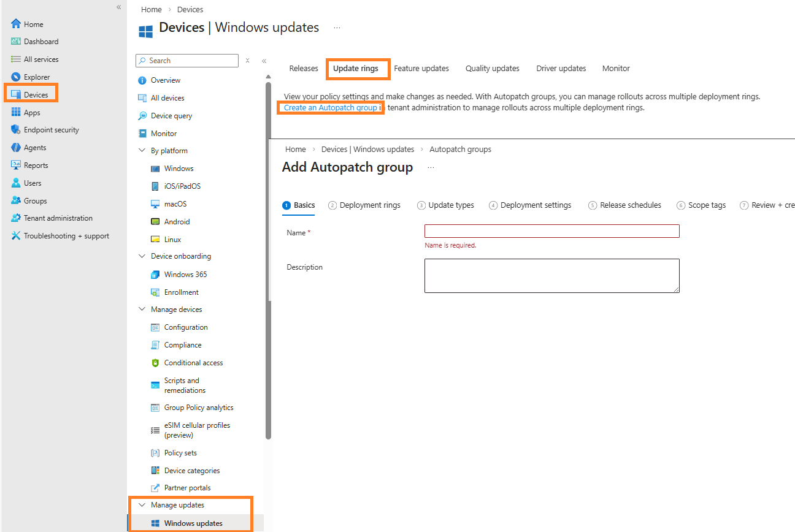
Task: Open the Windows 365 icon
Action: [x=155, y=275]
